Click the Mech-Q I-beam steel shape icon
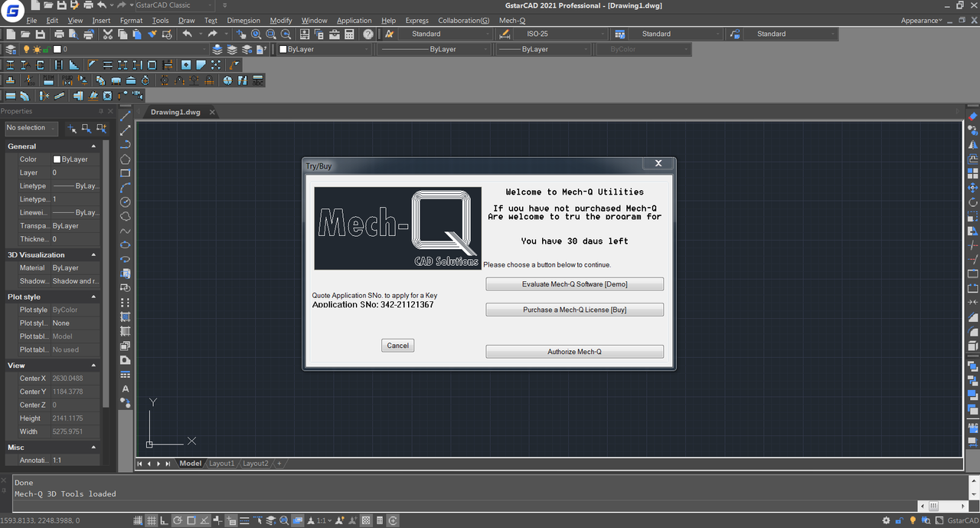Image resolution: width=980 pixels, height=528 pixels. pyautogui.click(x=10, y=65)
